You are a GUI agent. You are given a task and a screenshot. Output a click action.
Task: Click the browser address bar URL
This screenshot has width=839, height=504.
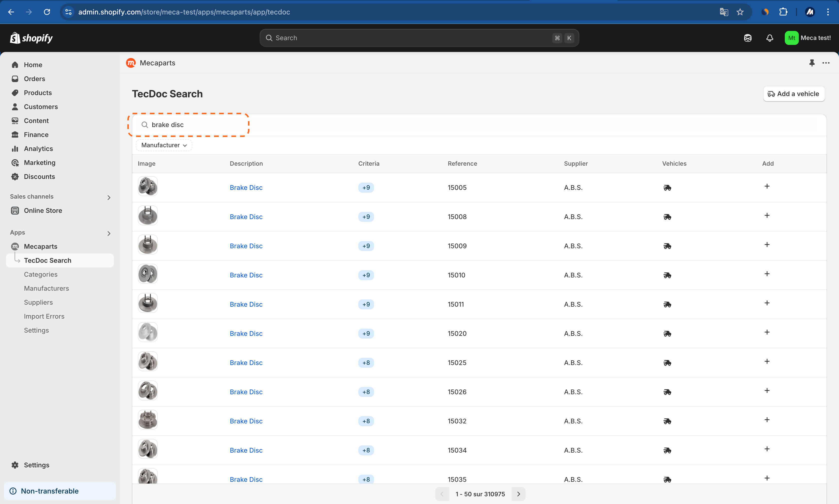pos(184,12)
